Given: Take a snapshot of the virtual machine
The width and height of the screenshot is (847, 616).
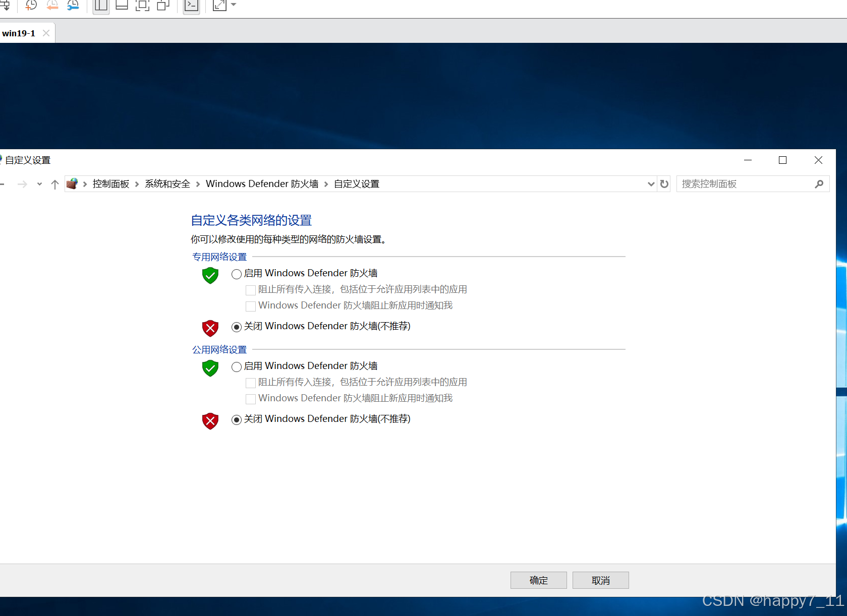Looking at the screenshot, I should 31,5.
